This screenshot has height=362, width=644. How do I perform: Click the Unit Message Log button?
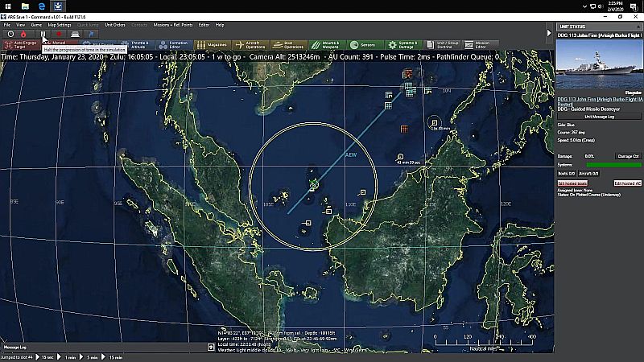pyautogui.click(x=599, y=117)
